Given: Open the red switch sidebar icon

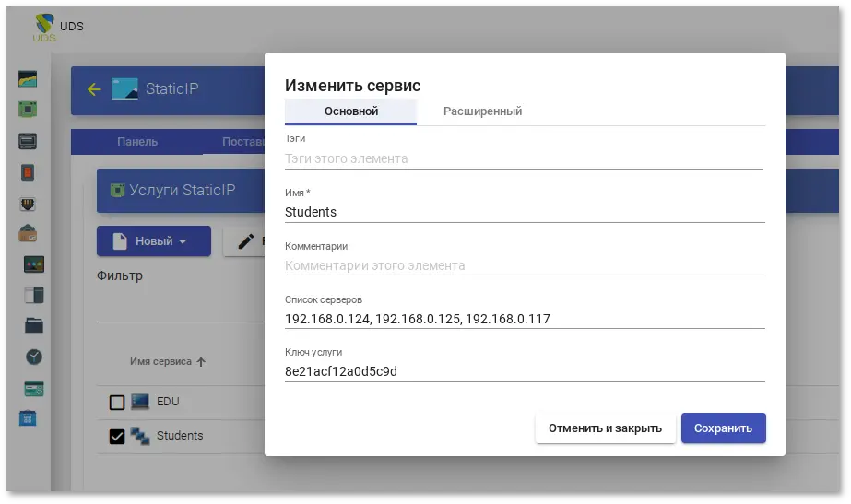Looking at the screenshot, I should click(x=28, y=172).
